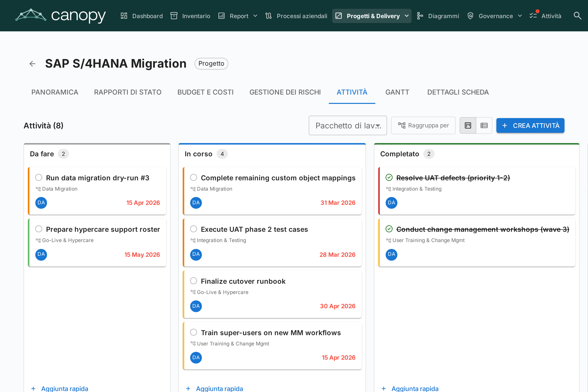Click the Dashboard grid icon
Screen dimensions: 588x392
click(x=124, y=16)
